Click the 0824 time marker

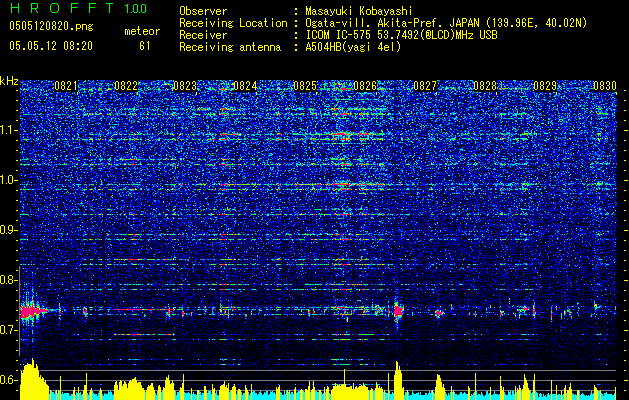coord(245,86)
